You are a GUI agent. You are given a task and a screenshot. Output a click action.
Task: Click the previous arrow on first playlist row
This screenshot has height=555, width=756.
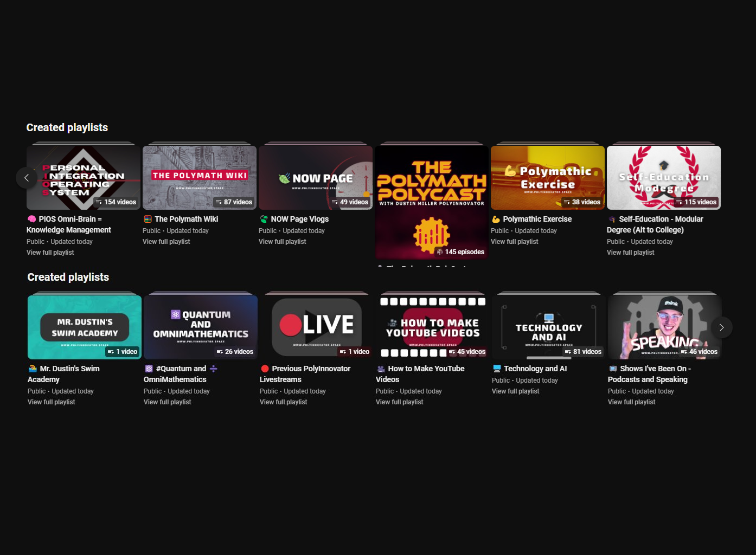click(x=27, y=178)
